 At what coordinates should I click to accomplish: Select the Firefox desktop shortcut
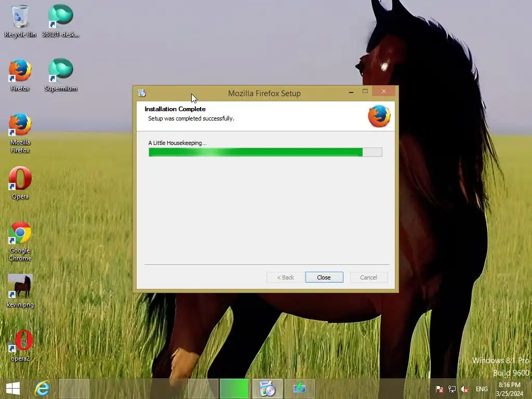[x=20, y=75]
